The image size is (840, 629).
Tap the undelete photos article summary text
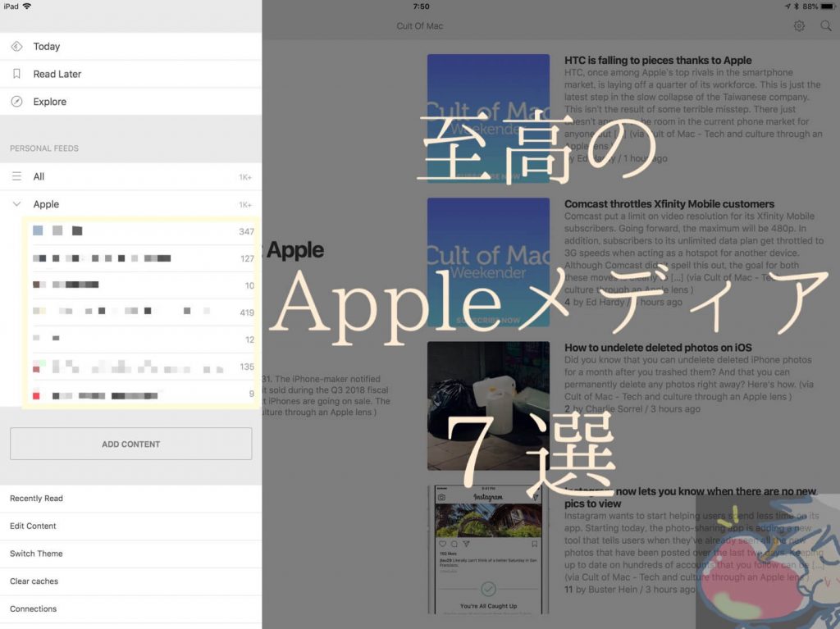689,378
